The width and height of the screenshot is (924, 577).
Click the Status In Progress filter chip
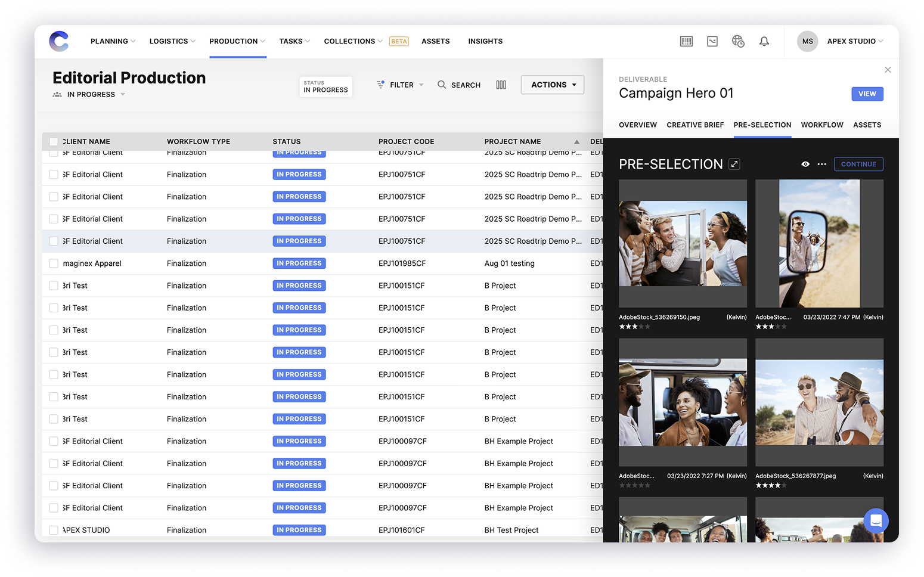[325, 86]
